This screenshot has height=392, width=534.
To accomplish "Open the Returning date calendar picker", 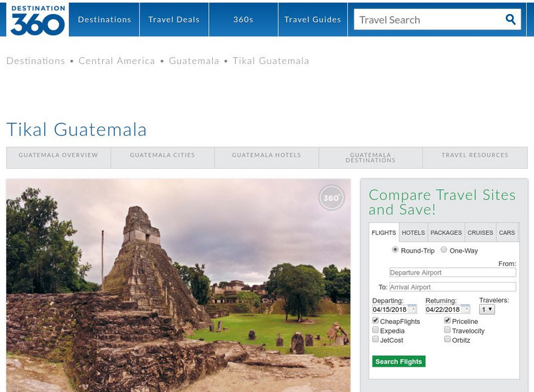I will tap(467, 309).
